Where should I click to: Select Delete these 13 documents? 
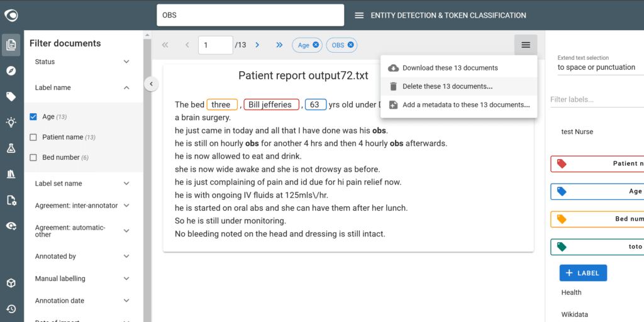[x=458, y=86]
